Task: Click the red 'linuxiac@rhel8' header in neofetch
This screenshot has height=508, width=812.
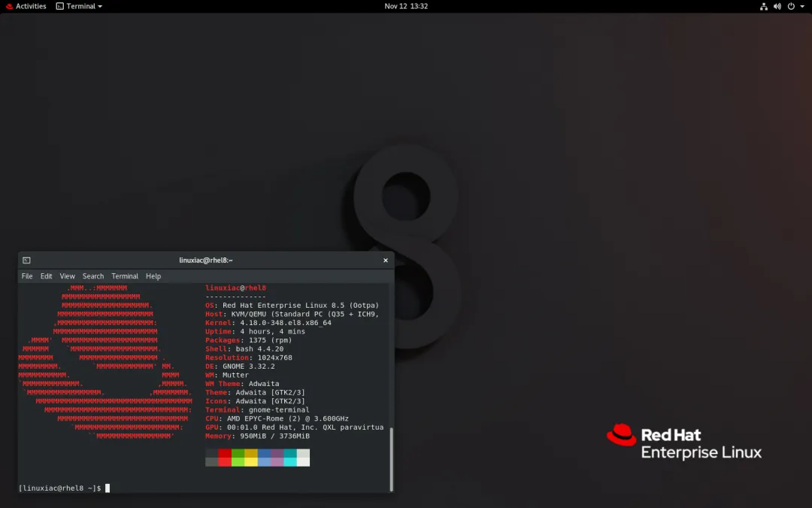Action: pyautogui.click(x=235, y=287)
